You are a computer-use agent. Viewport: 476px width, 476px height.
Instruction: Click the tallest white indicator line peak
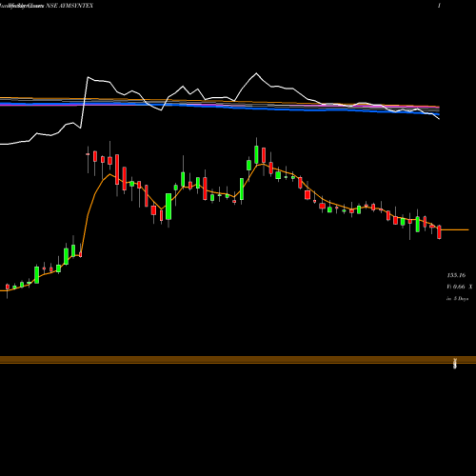256,73
